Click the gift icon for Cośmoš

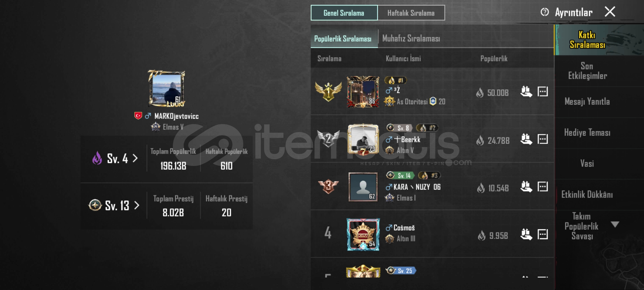click(x=526, y=234)
